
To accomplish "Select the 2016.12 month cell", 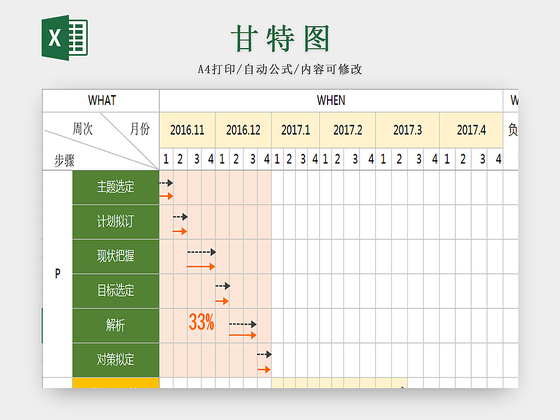I will coord(243,130).
